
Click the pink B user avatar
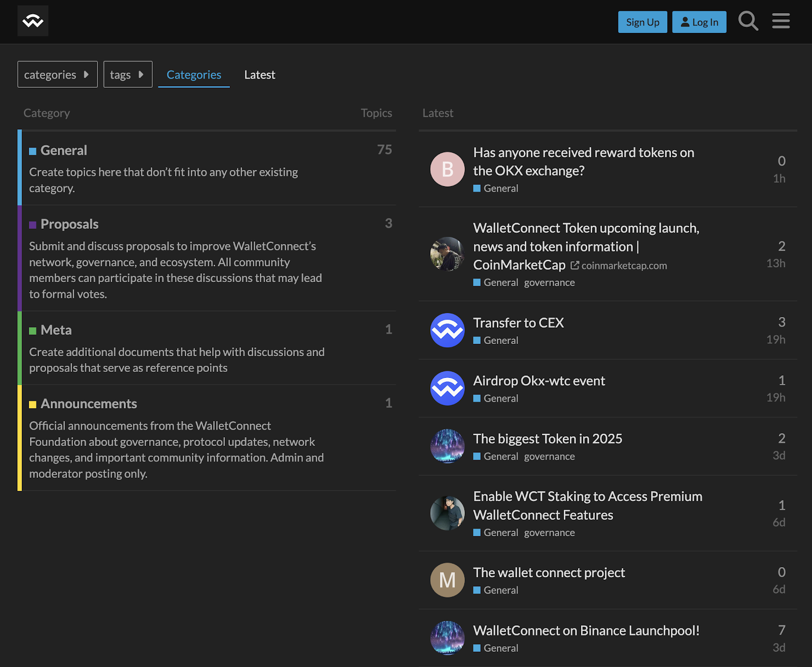(x=447, y=169)
